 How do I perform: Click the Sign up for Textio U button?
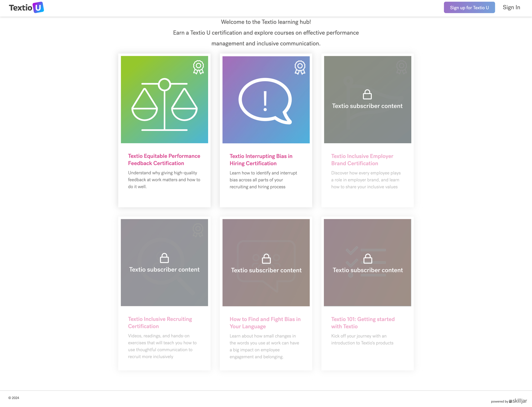point(469,7)
